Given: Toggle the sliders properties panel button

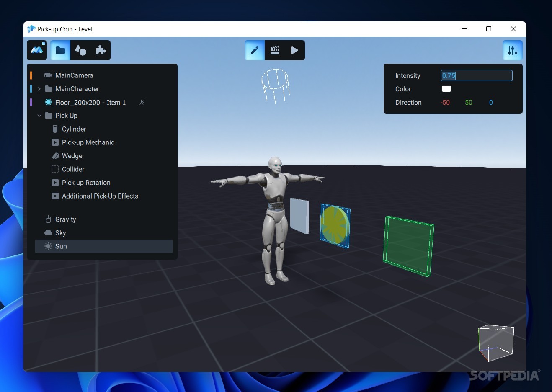Looking at the screenshot, I should click(513, 50).
